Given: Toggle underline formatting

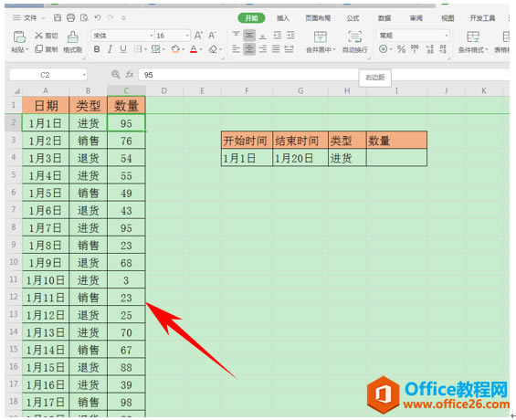Looking at the screenshot, I should (123, 49).
